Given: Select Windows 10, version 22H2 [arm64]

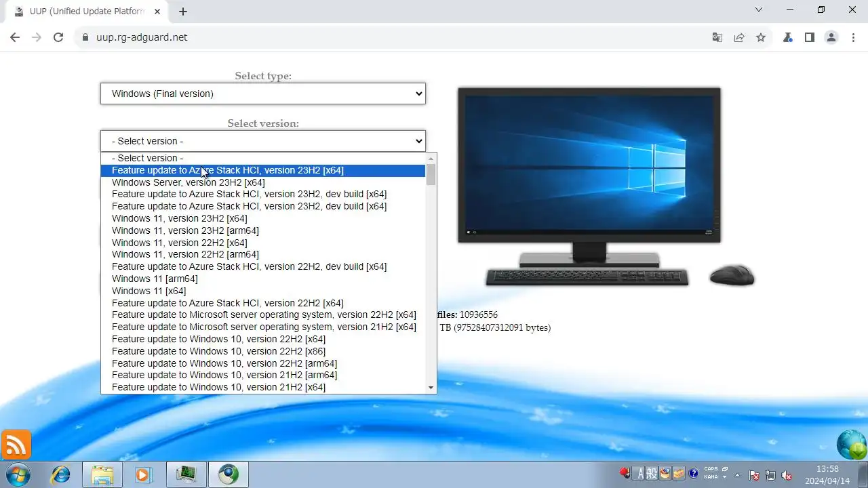Looking at the screenshot, I should click(x=263, y=363).
